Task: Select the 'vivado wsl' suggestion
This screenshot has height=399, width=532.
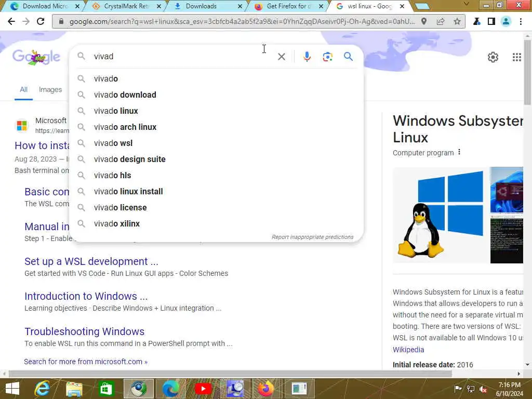Action: [217, 143]
